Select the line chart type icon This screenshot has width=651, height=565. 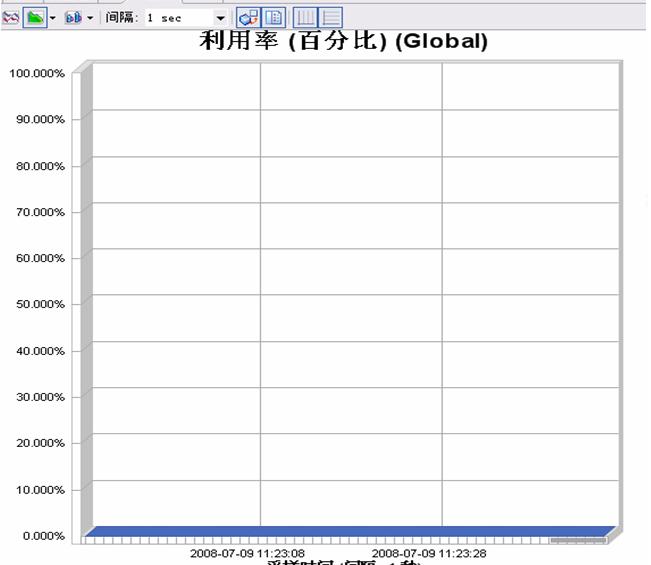point(10,18)
